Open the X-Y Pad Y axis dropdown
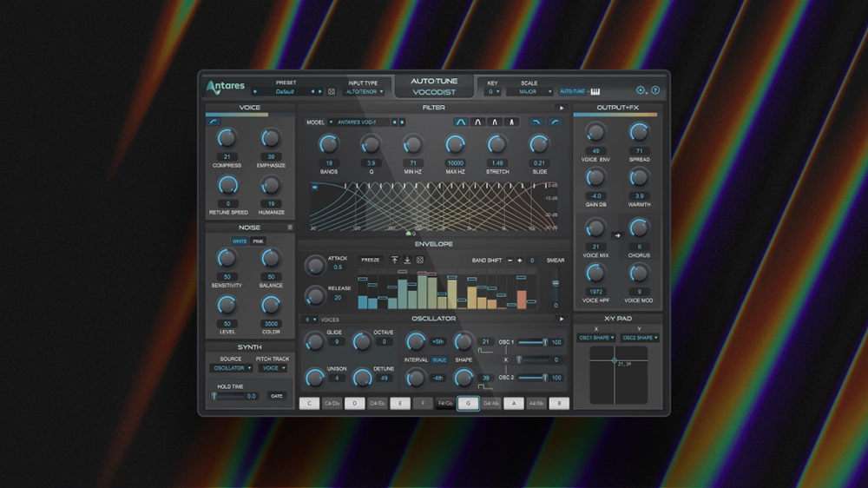This screenshot has height=488, width=868. [x=640, y=338]
